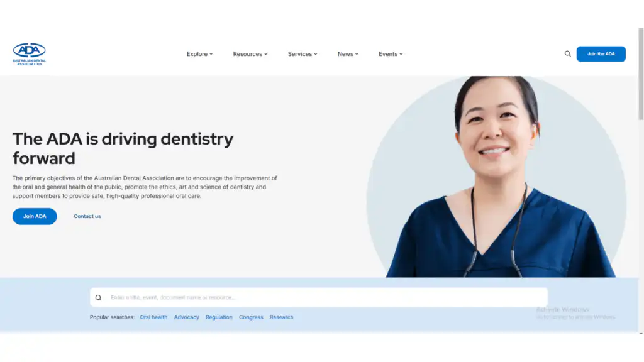Select the Events menu in the navigation
The width and height of the screenshot is (644, 362).
(391, 54)
